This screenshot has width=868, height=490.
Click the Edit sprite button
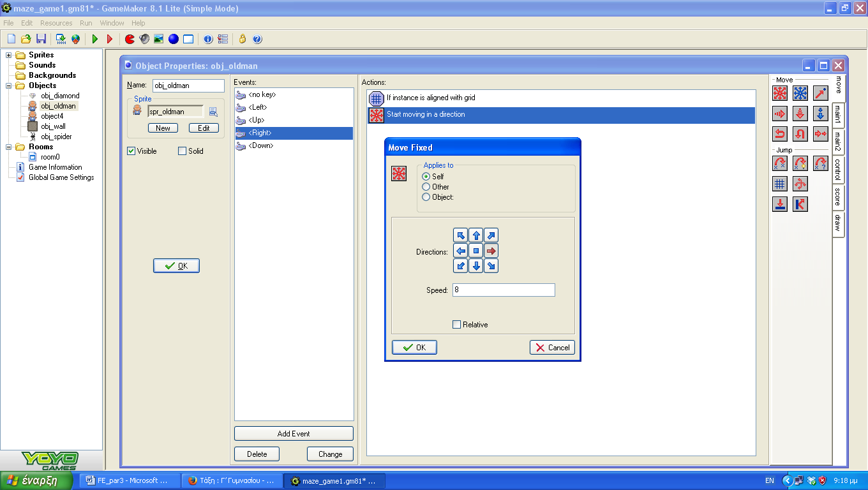(204, 128)
